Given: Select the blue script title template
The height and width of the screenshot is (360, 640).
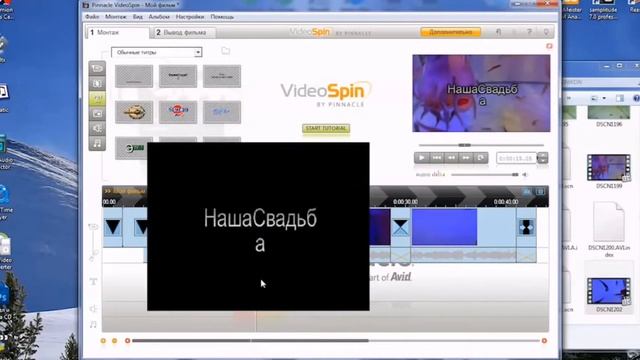Looking at the screenshot, I should (x=222, y=112).
